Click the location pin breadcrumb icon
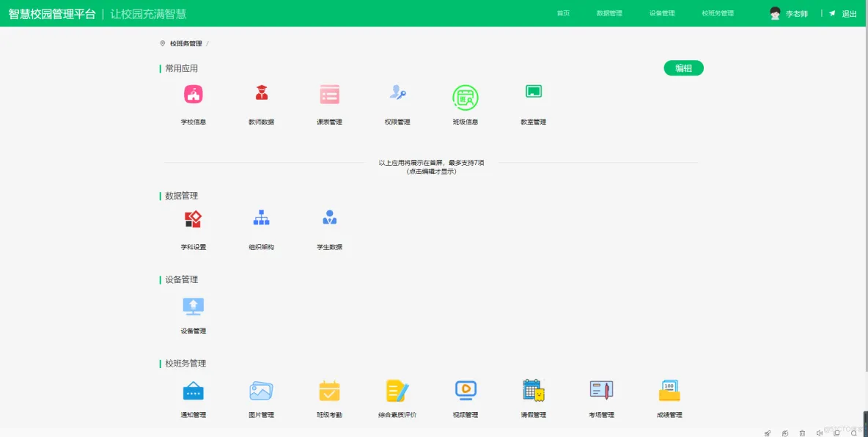The height and width of the screenshot is (437, 868). tap(162, 43)
